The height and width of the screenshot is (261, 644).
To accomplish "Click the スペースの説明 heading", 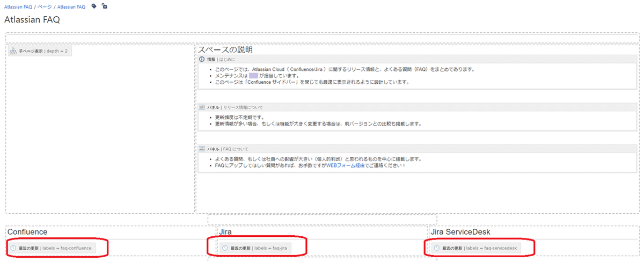I will [225, 49].
